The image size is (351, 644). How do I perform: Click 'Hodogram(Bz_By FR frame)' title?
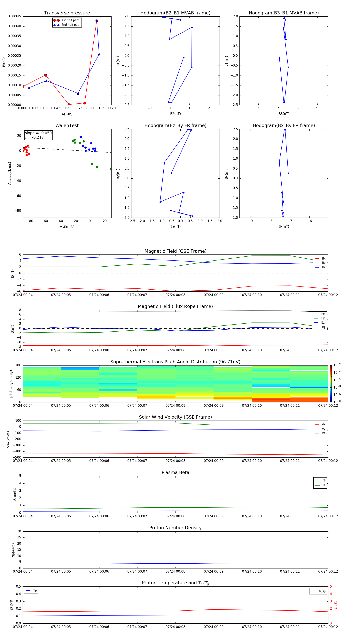175,125
